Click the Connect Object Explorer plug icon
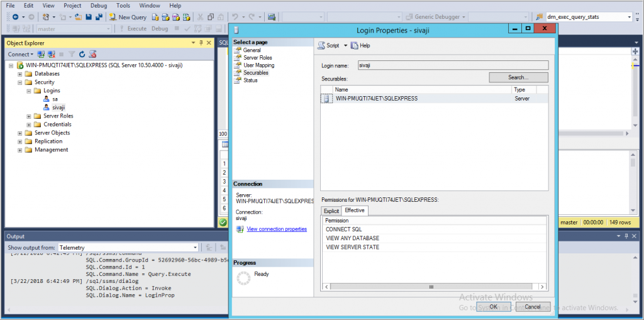Screen dimensions: 644x320 (41, 54)
